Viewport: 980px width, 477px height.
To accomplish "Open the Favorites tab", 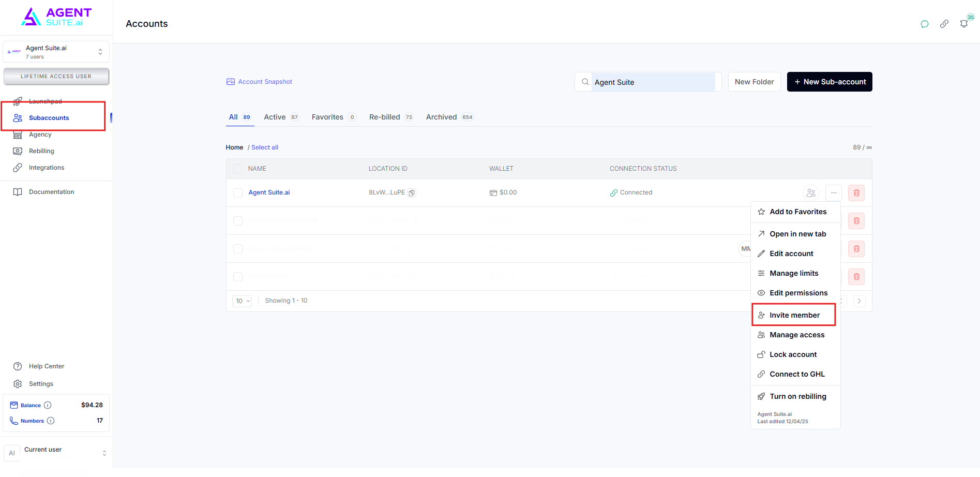I will pyautogui.click(x=334, y=117).
